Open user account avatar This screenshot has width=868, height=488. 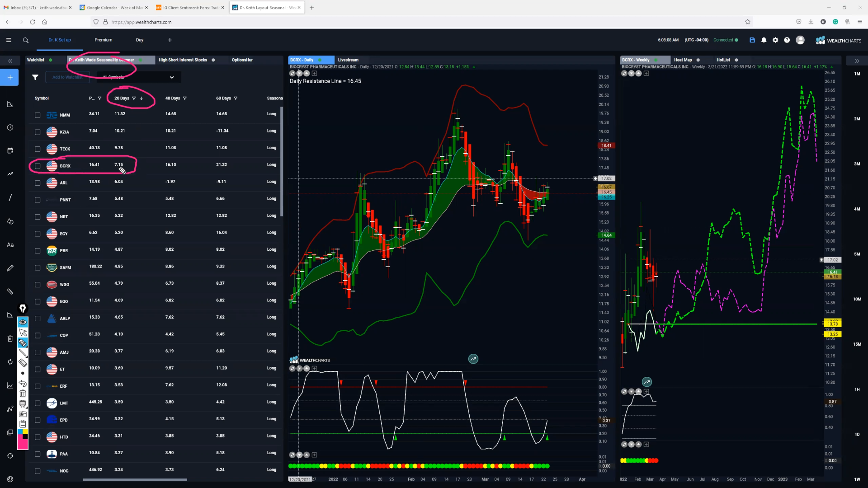coord(800,40)
